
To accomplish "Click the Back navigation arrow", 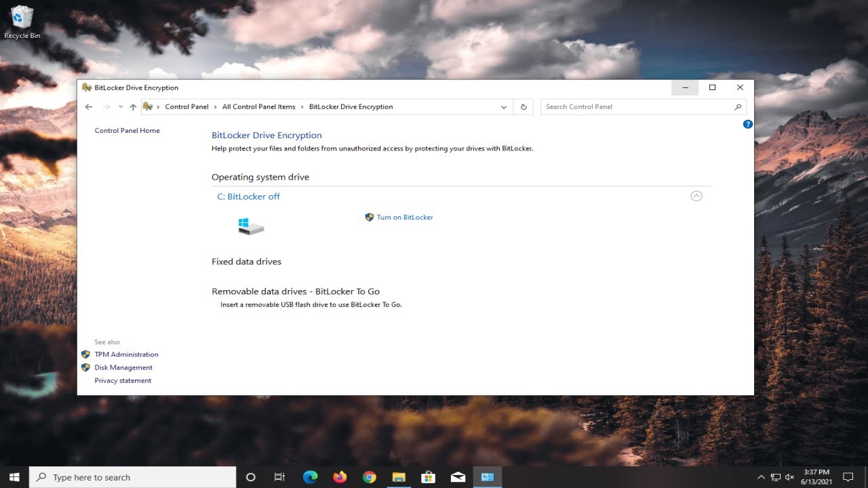I will [89, 107].
